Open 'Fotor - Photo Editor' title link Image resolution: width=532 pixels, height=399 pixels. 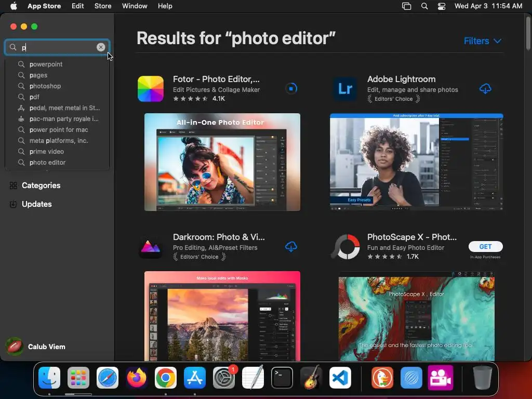tap(216, 79)
